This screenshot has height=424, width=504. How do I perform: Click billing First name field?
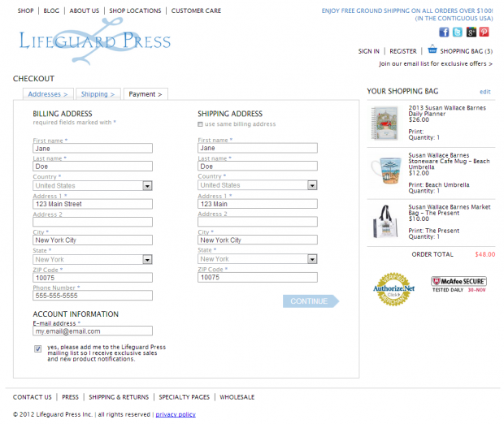93,149
